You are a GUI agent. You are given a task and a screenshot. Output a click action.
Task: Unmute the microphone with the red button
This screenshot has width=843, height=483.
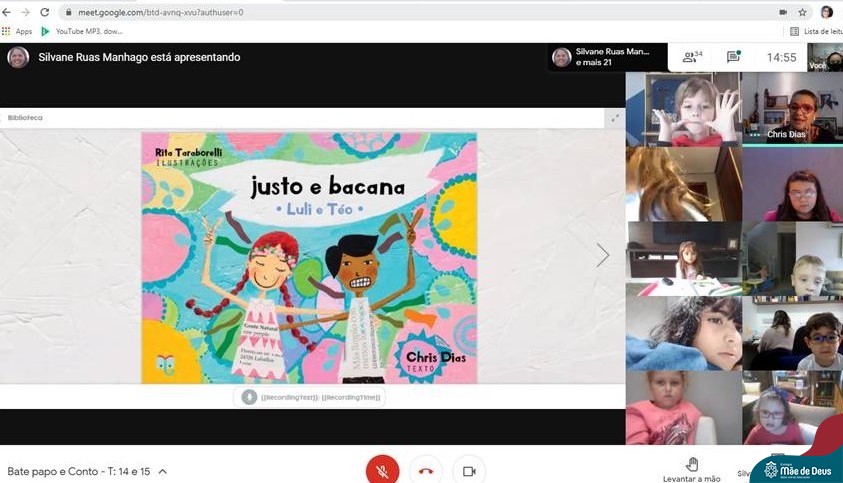pyautogui.click(x=382, y=470)
